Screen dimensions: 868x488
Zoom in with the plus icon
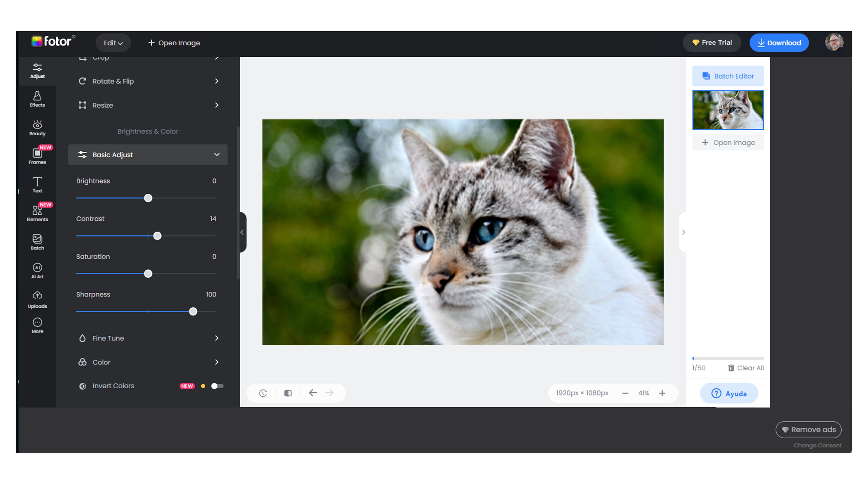point(662,393)
